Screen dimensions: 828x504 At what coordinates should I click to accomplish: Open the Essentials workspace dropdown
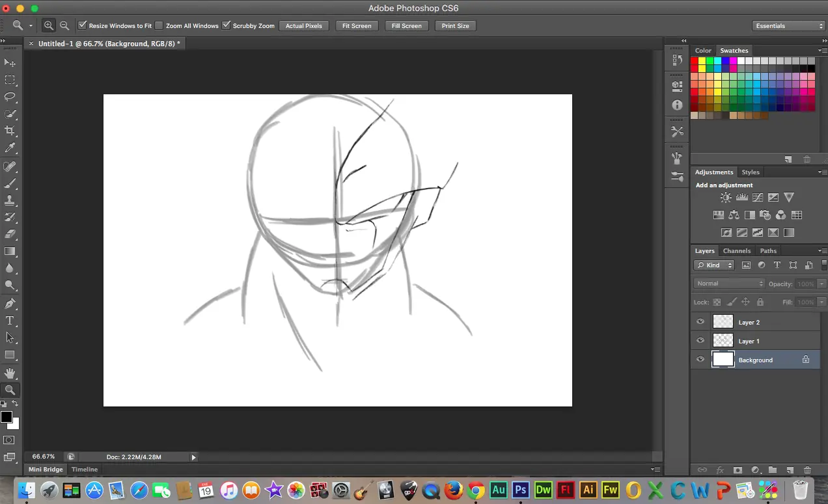coord(788,25)
